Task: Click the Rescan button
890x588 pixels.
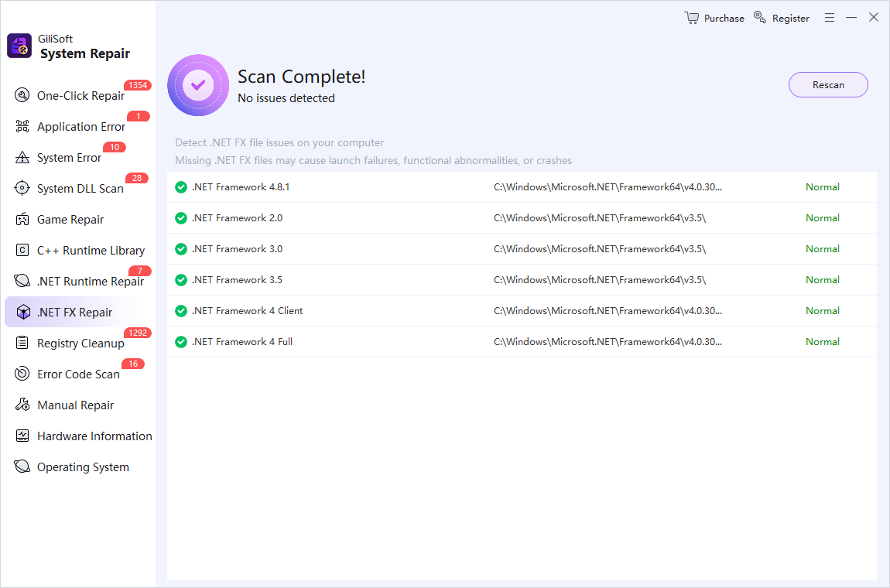Action: coord(828,84)
